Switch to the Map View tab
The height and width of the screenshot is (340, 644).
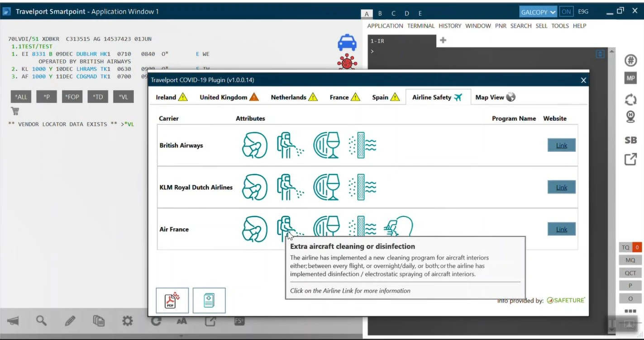tap(496, 97)
